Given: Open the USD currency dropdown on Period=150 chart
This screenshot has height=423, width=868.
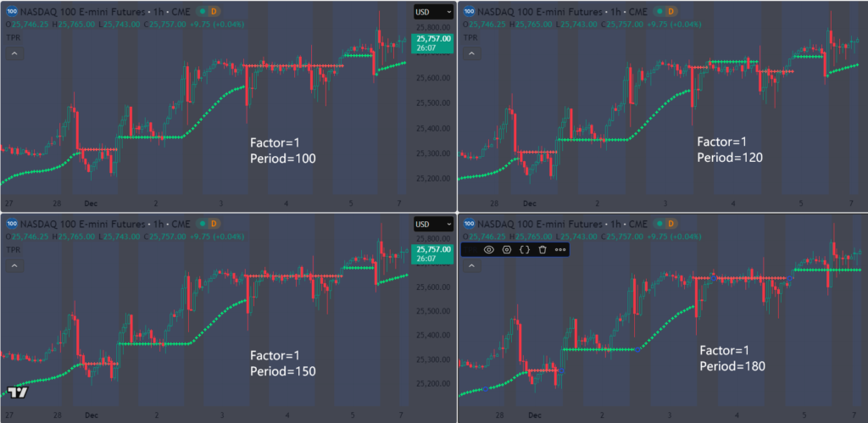Looking at the screenshot, I should point(433,225).
